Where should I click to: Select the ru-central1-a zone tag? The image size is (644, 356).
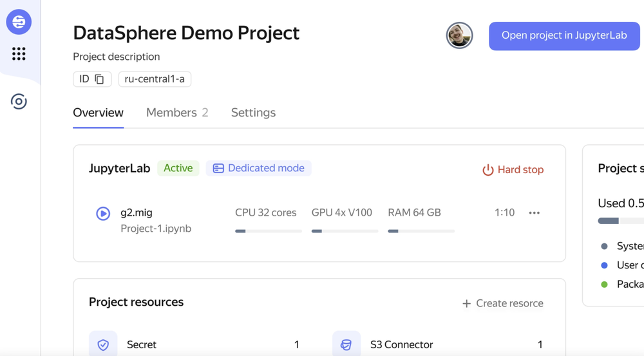tap(155, 79)
